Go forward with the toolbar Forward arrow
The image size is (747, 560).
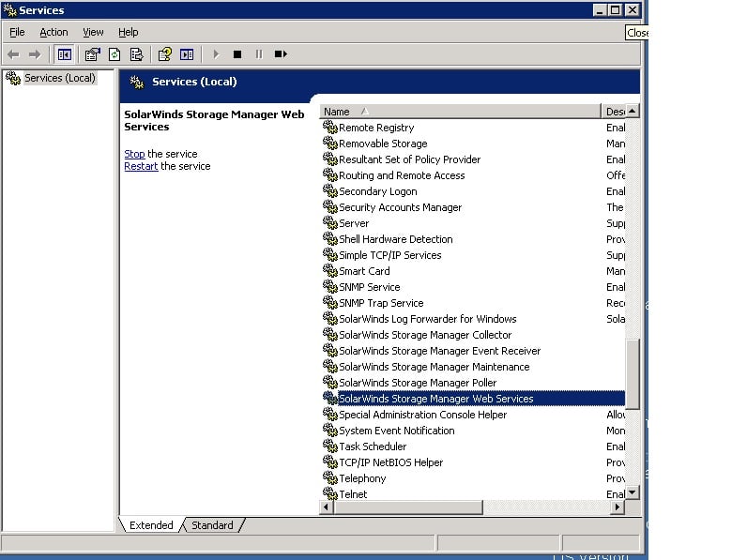35,54
